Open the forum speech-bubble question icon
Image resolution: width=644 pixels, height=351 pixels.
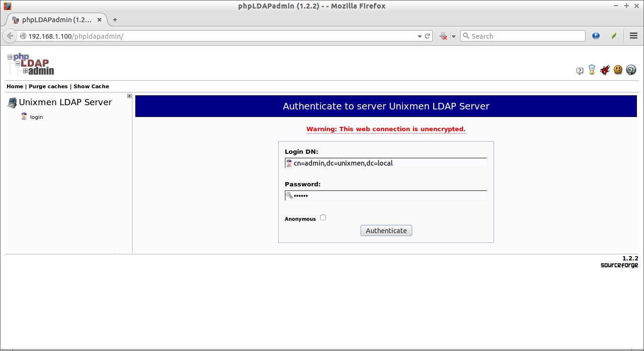(x=580, y=71)
